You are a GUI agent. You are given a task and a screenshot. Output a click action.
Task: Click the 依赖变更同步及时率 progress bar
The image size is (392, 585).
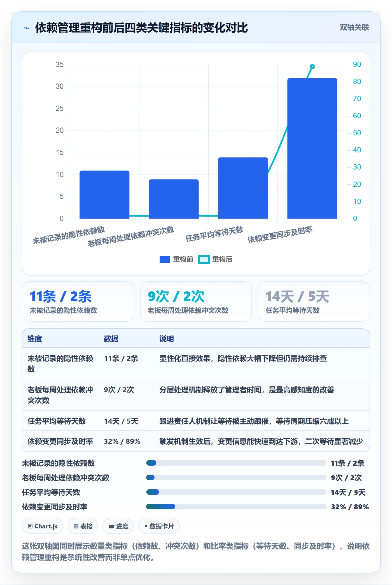(x=236, y=507)
